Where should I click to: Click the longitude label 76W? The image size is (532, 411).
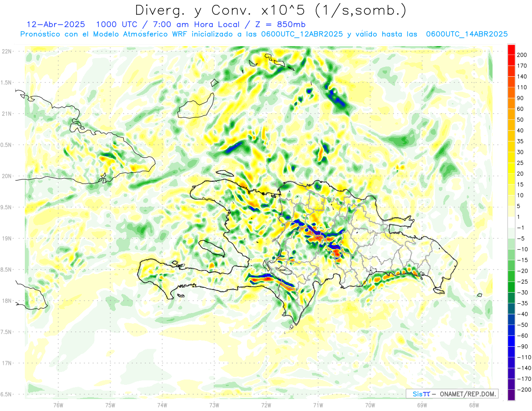[58, 405]
